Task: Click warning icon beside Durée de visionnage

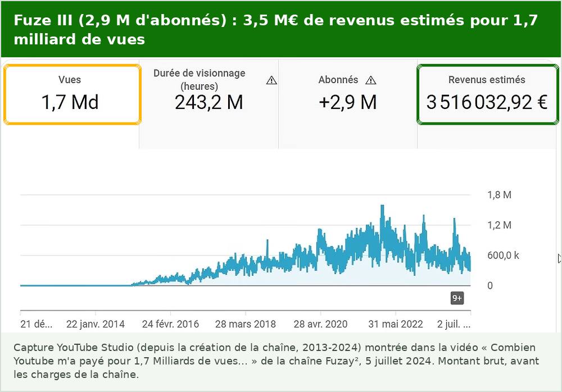Action: coord(271,80)
